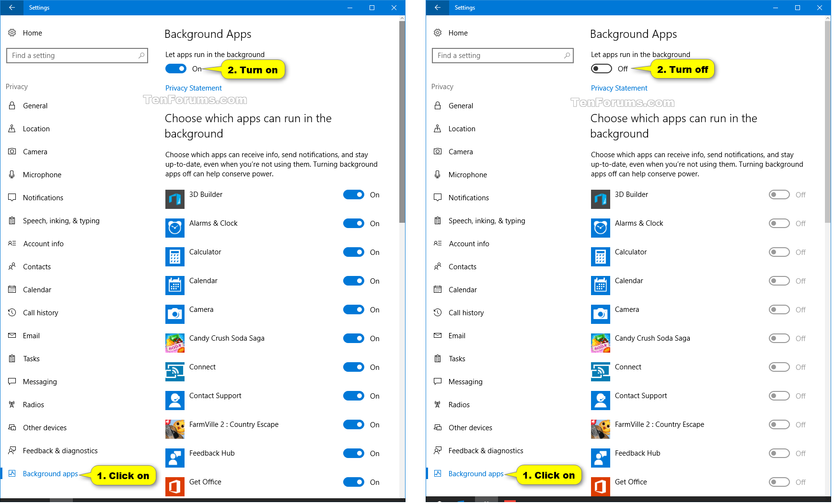Click Home gear icon in right Settings window
The image size is (835, 504).
[438, 33]
